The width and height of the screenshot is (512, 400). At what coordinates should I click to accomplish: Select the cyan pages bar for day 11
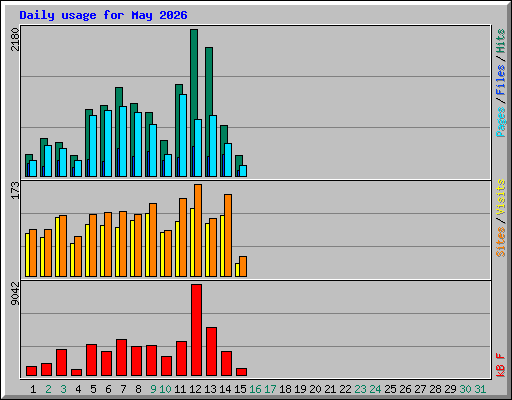click(183, 135)
